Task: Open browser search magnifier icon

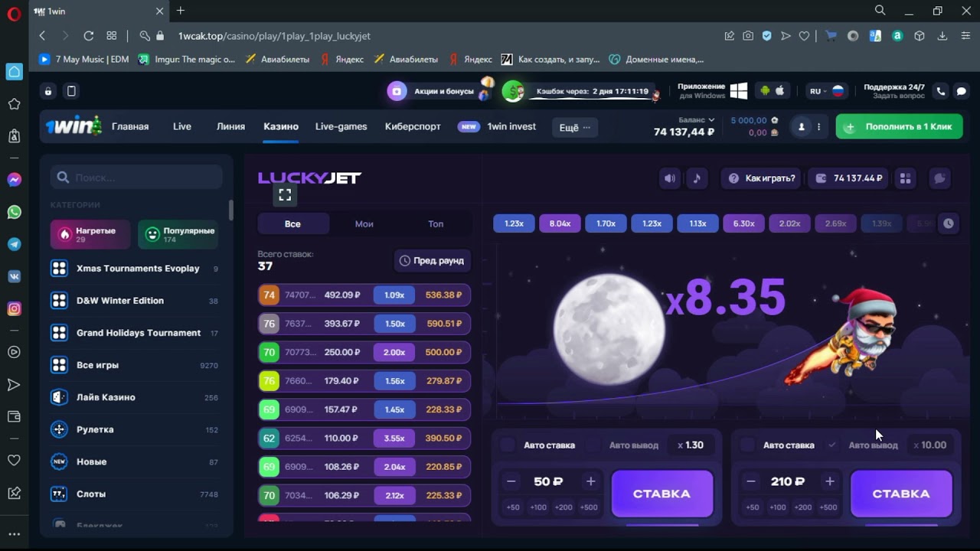Action: [880, 11]
